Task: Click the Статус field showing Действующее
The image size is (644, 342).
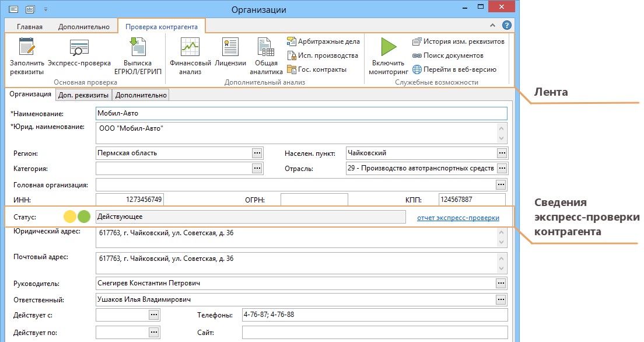Action: tap(250, 217)
